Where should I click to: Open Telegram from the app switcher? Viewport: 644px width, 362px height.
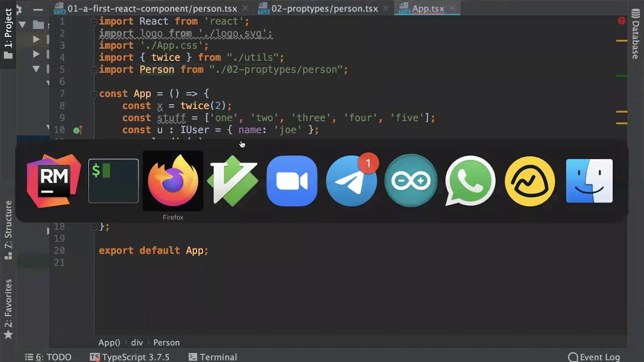[x=351, y=182]
